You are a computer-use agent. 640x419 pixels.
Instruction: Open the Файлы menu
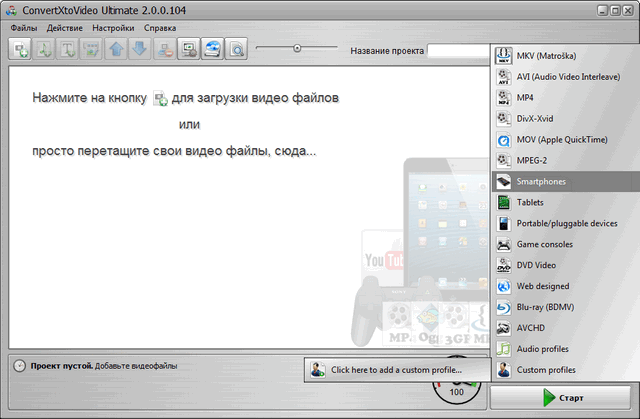[24, 28]
